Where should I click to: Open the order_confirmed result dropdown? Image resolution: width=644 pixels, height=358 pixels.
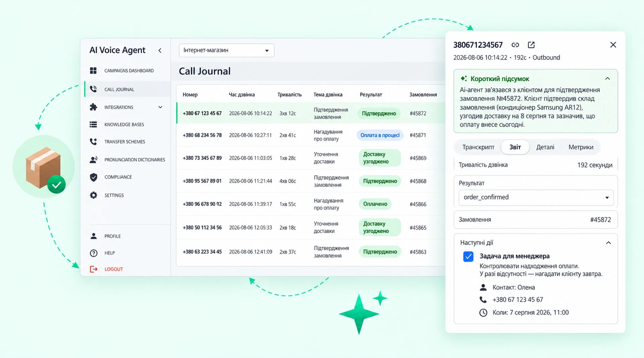(536, 197)
